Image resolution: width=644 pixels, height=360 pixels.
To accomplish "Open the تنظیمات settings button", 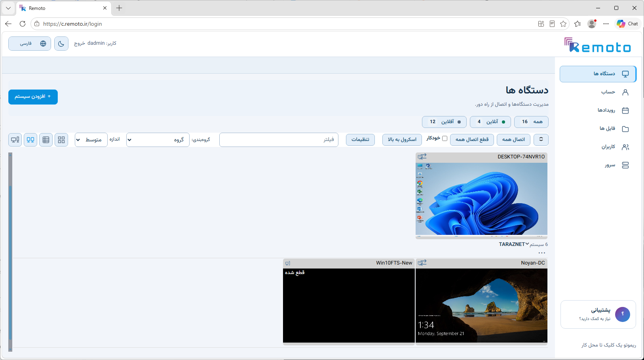I will 360,139.
